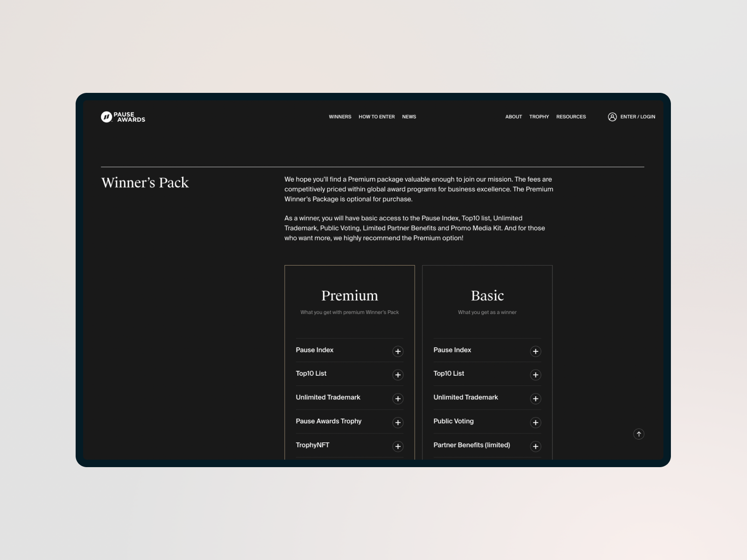747x560 pixels.
Task: Click the Pause Awards logo
Action: click(123, 117)
